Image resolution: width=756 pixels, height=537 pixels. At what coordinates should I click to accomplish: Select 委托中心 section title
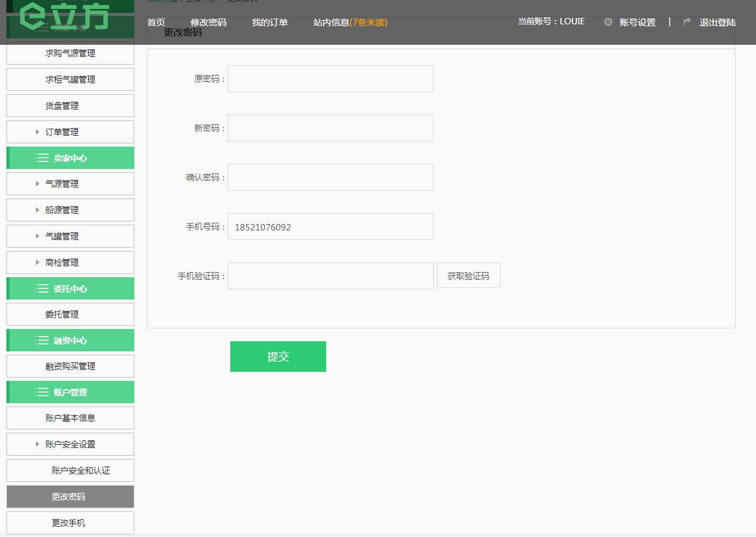[x=70, y=289]
